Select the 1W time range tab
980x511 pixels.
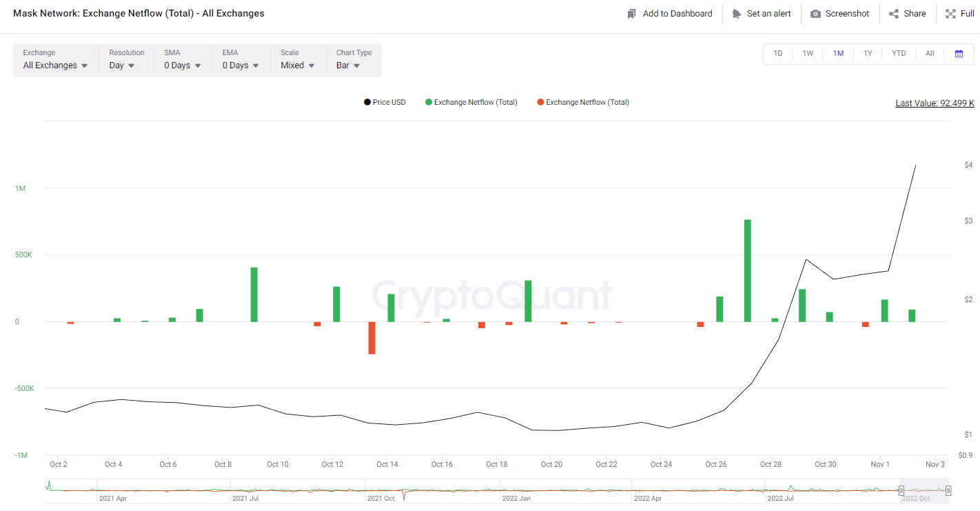coord(808,54)
